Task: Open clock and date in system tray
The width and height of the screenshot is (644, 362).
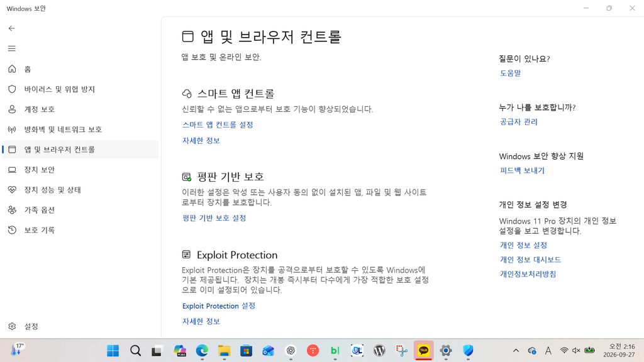Action: pos(619,351)
